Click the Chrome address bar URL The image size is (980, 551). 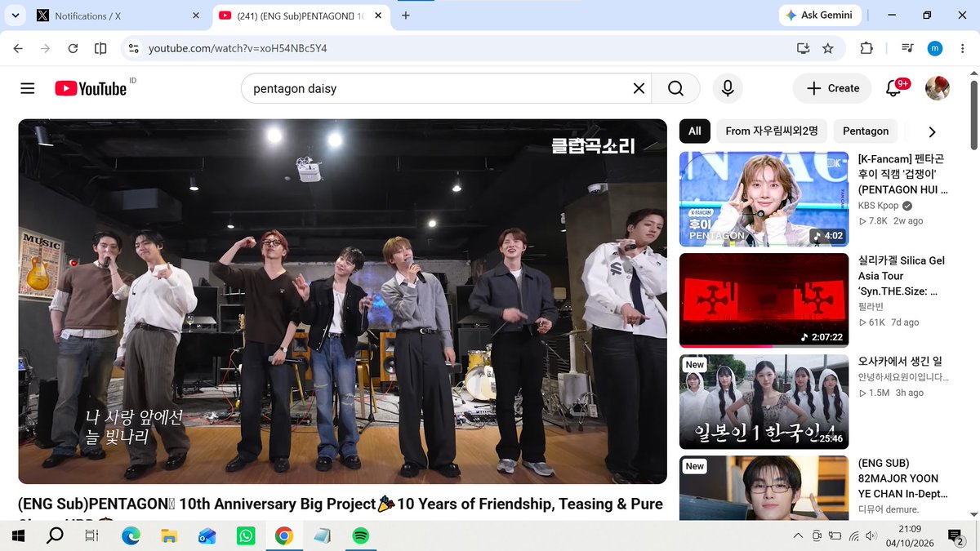238,48
